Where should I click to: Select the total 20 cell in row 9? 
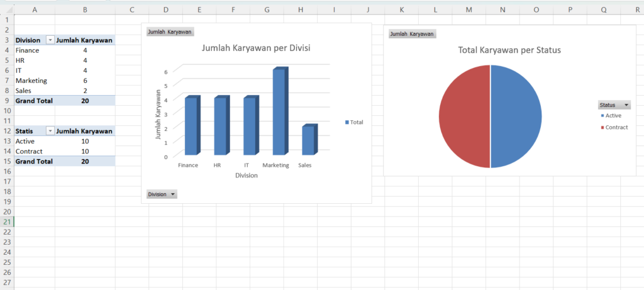pyautogui.click(x=85, y=101)
